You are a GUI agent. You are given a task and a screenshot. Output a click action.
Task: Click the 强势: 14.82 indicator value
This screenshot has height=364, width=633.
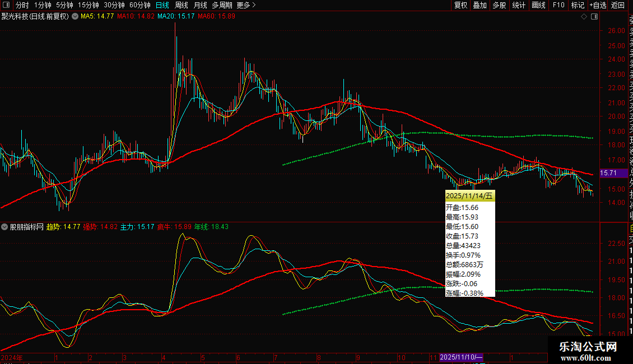(x=100, y=227)
